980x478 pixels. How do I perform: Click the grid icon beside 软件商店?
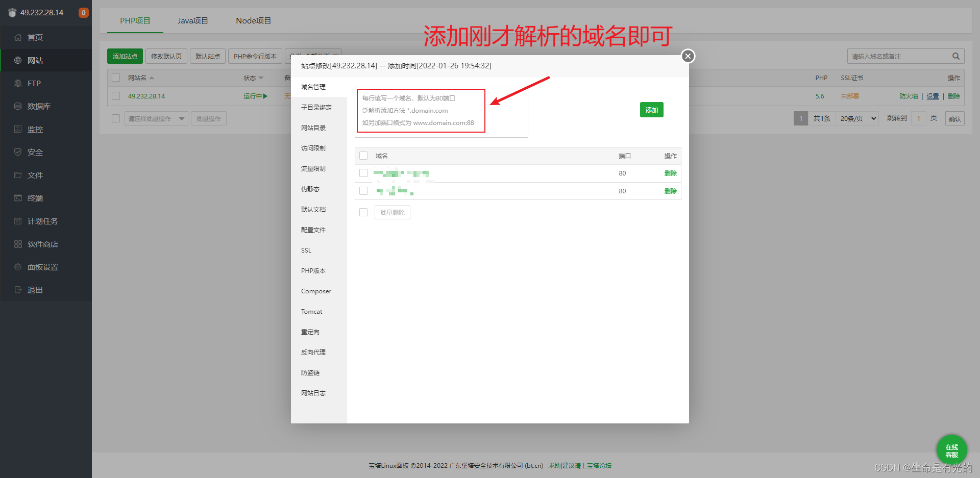click(18, 244)
